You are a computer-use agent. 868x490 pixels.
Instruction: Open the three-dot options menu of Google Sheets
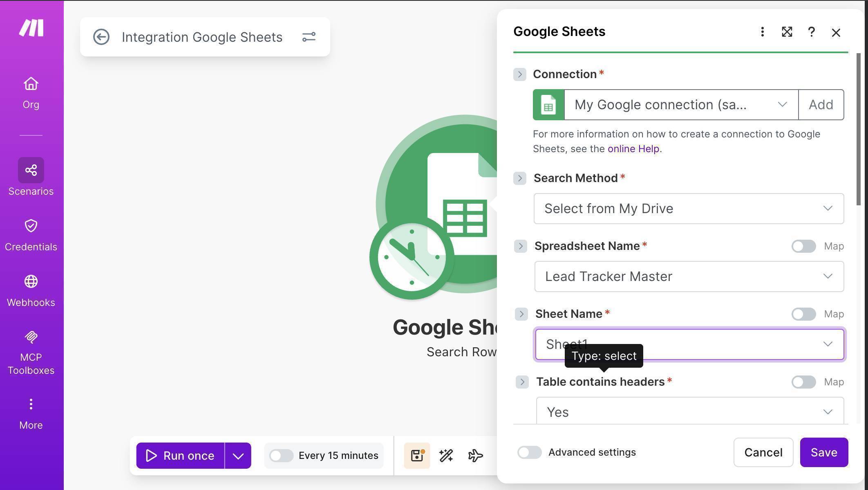(x=762, y=32)
